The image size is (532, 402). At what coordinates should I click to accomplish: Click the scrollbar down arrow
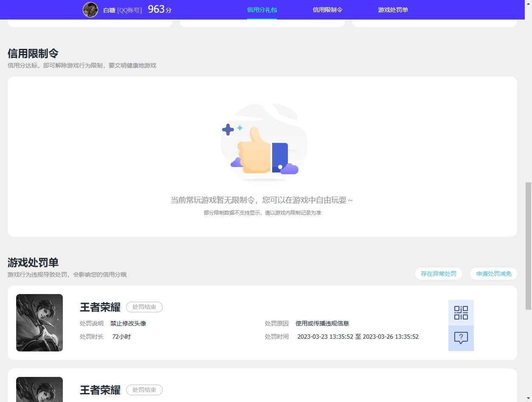tap(529, 399)
